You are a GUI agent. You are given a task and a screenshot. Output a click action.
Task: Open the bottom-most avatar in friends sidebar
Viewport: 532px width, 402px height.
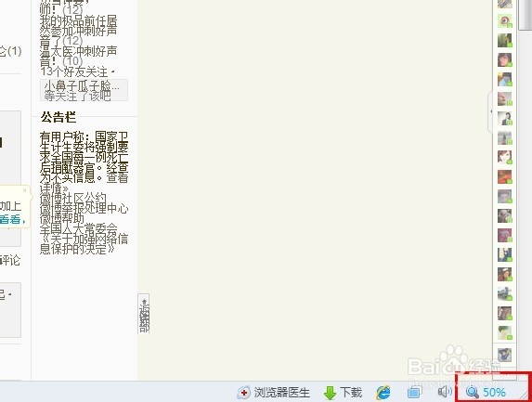pos(505,355)
